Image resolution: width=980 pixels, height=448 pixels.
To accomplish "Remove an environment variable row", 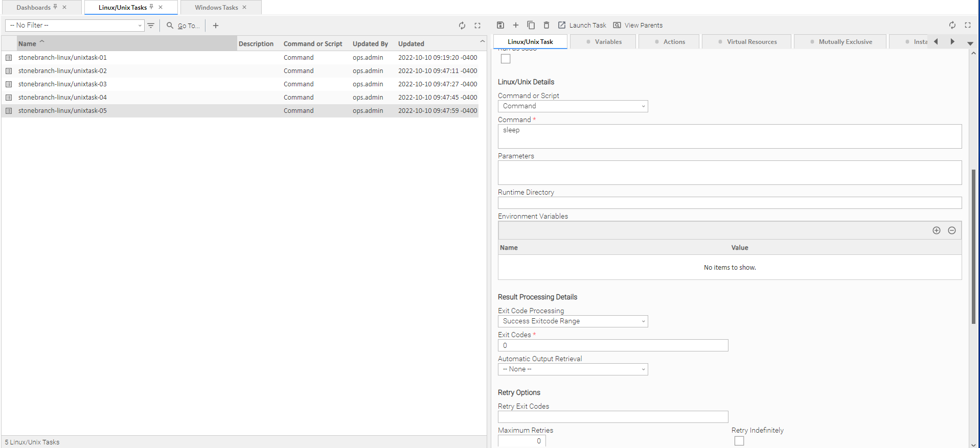I will 951,230.
